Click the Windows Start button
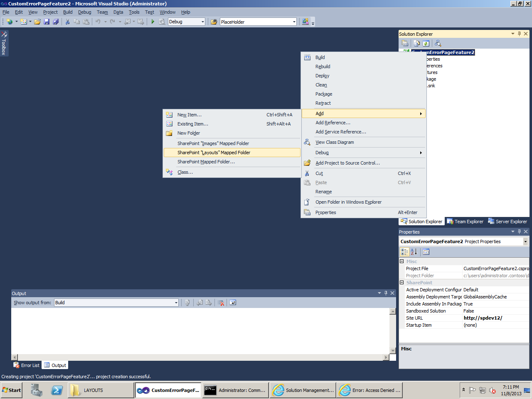 tap(11, 390)
